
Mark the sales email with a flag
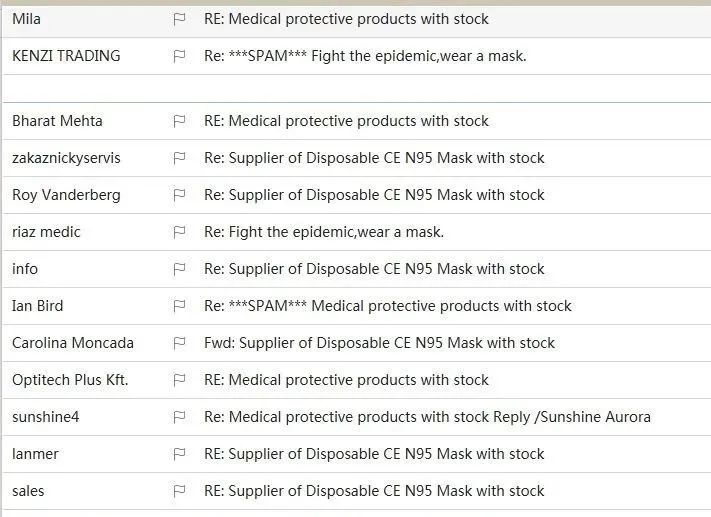[x=179, y=491]
